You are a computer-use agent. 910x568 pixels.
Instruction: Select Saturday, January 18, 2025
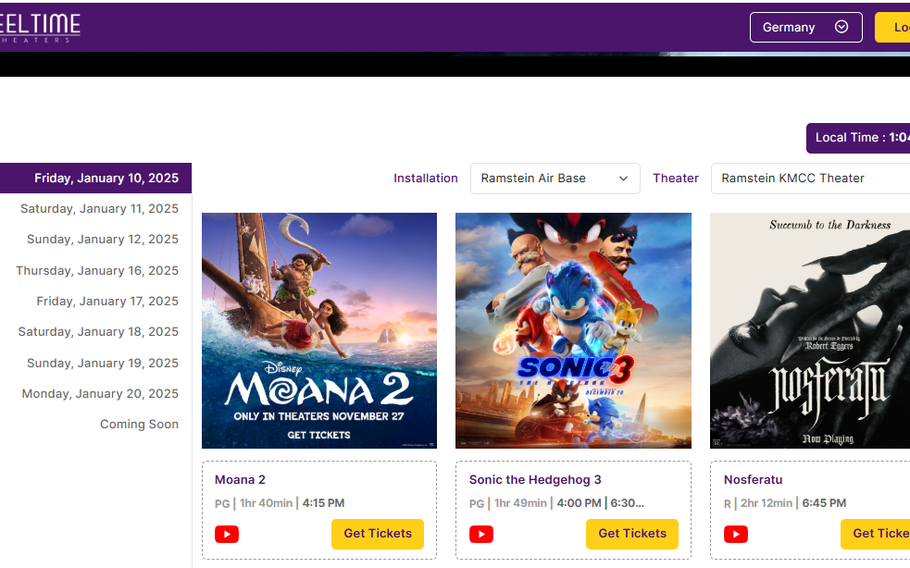click(98, 332)
